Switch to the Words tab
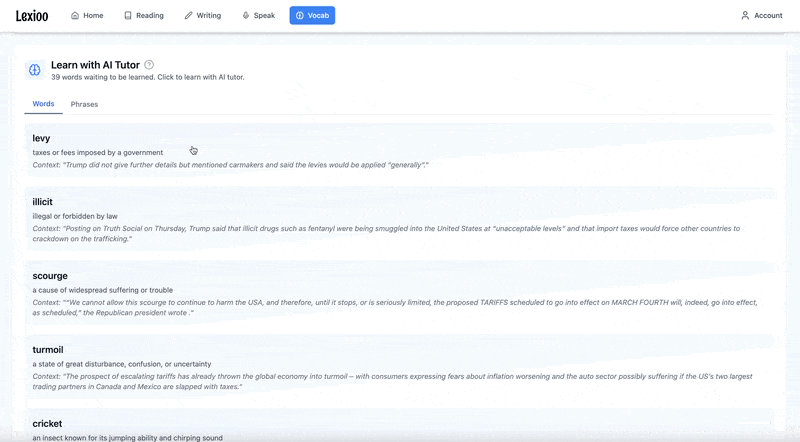800x442 pixels. pos(43,104)
